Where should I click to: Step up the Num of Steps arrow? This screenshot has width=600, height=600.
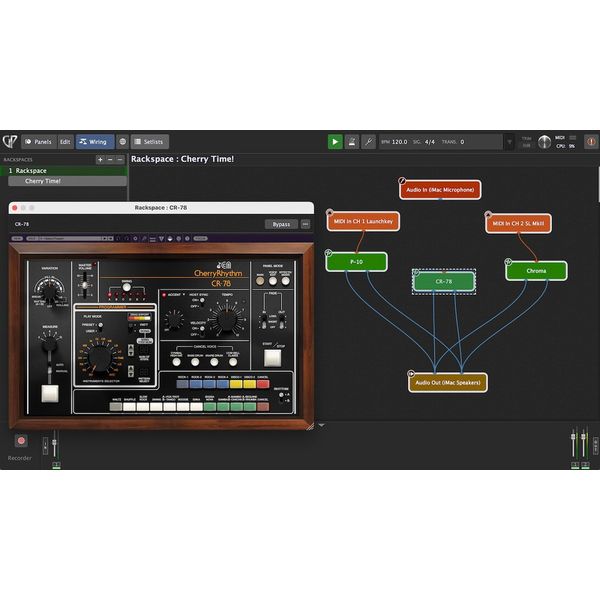click(131, 348)
